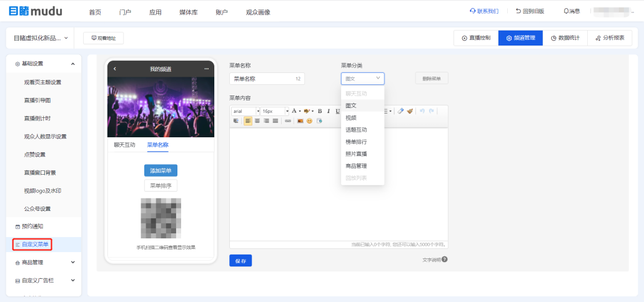Select 视频 from the category dropdown list

(363, 118)
